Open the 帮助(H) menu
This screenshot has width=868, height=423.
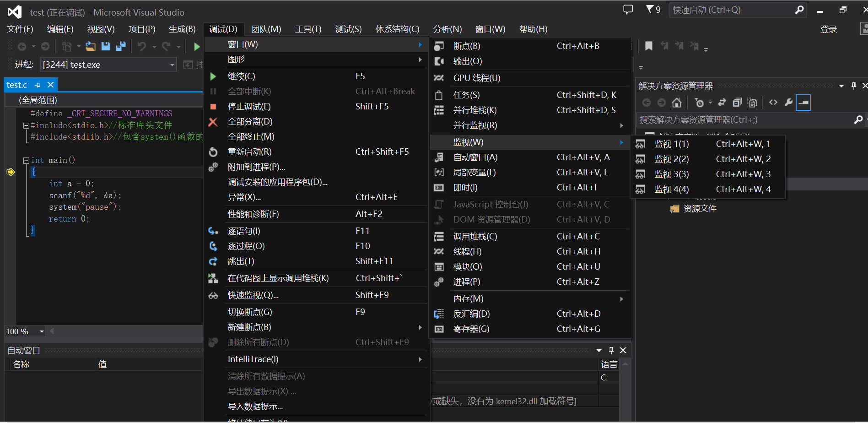[533, 29]
